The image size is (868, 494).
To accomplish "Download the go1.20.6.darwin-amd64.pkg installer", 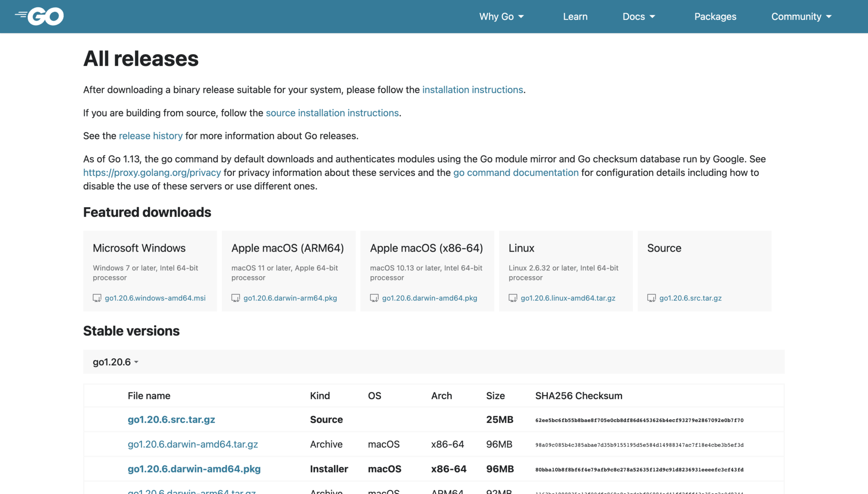I will click(194, 469).
